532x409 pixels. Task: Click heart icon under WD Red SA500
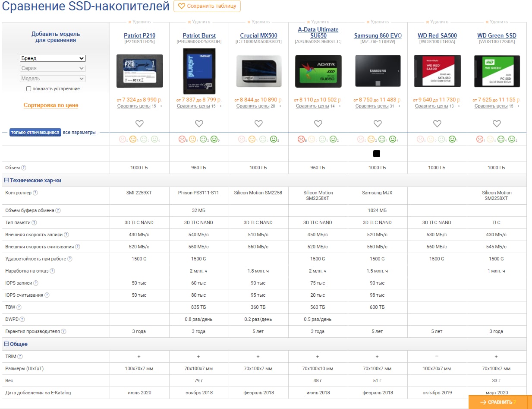(437, 124)
